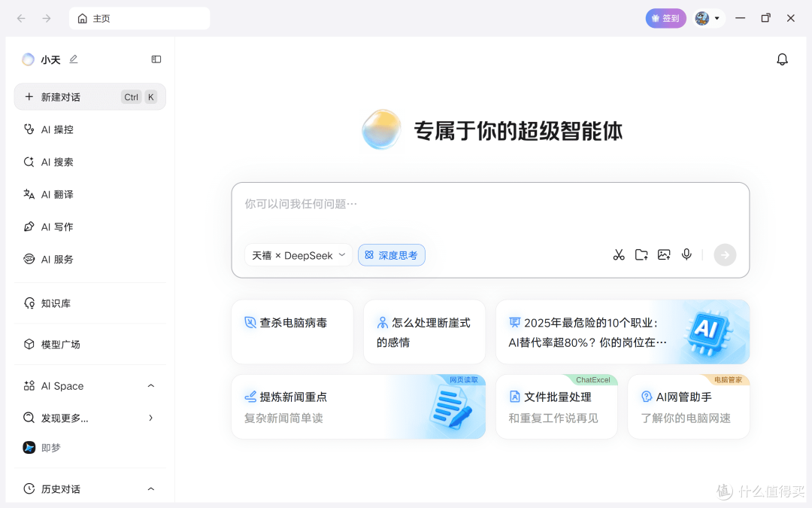
Task: Click the notepad illustration on 提炼新闻重点 card
Action: tap(450, 409)
